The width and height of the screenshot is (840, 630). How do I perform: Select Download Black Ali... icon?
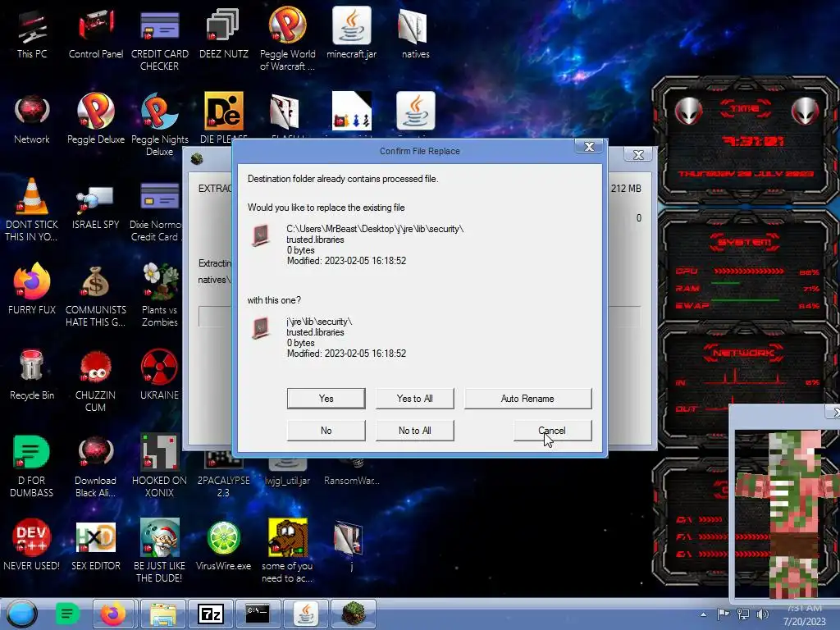tap(96, 466)
